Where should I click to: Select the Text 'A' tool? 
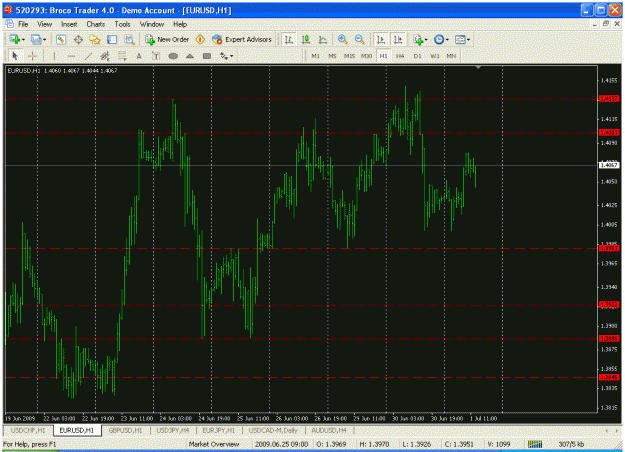(x=139, y=56)
